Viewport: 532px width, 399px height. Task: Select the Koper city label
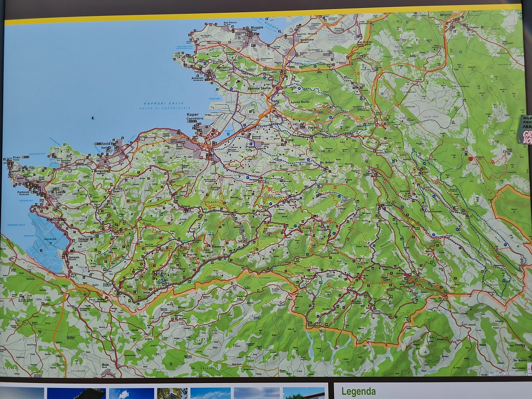(x=193, y=115)
